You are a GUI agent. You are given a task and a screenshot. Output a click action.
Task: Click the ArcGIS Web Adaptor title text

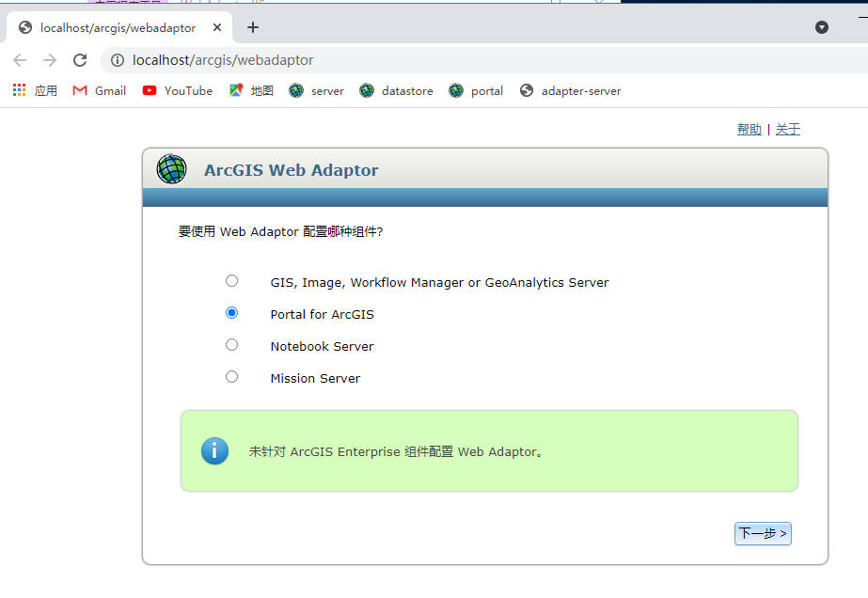(x=292, y=170)
